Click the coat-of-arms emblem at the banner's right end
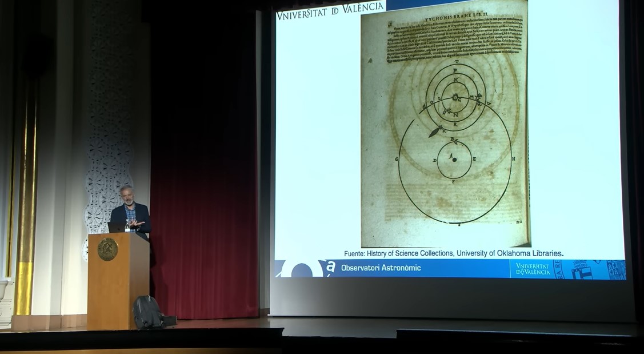This screenshot has width=644, height=354. click(614, 269)
